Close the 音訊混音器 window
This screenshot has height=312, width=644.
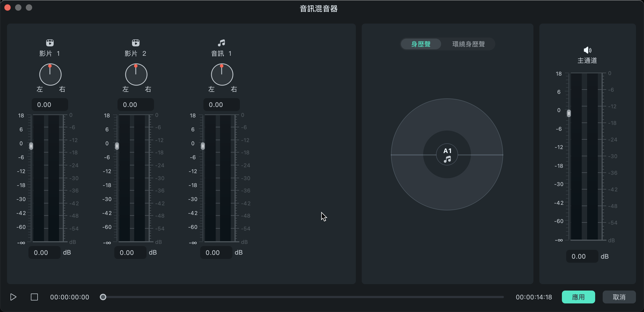(8, 8)
